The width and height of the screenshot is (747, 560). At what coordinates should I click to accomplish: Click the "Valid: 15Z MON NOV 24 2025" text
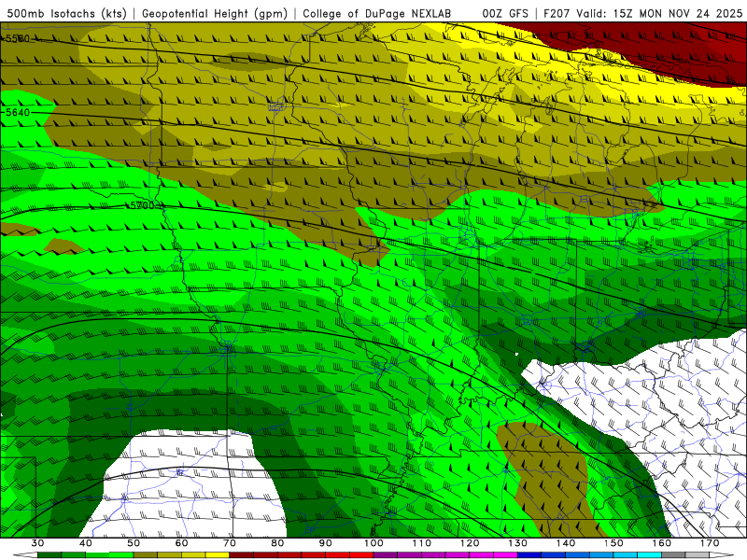pyautogui.click(x=659, y=14)
